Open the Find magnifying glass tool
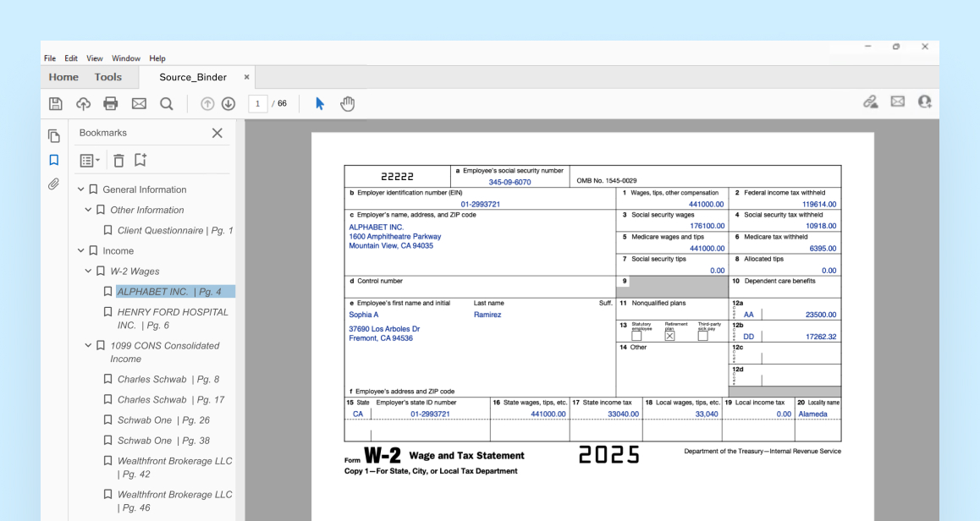Viewport: 980px width, 521px height. (x=166, y=104)
